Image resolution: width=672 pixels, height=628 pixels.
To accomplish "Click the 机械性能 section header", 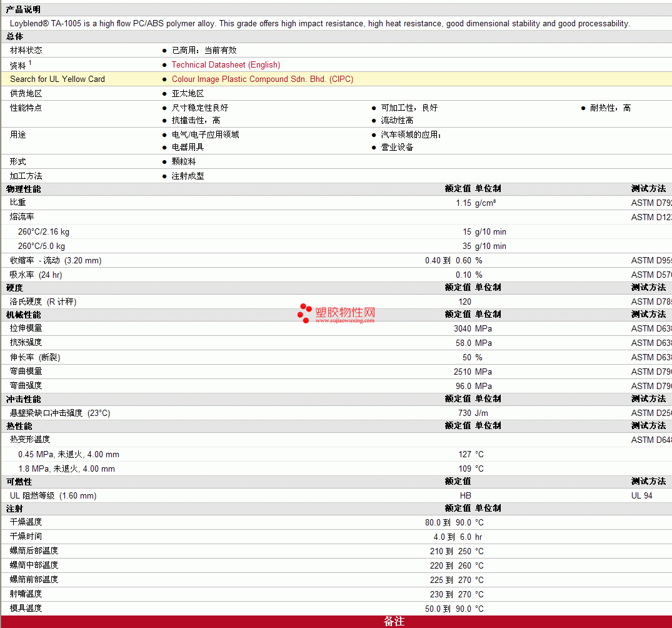I will tap(24, 315).
